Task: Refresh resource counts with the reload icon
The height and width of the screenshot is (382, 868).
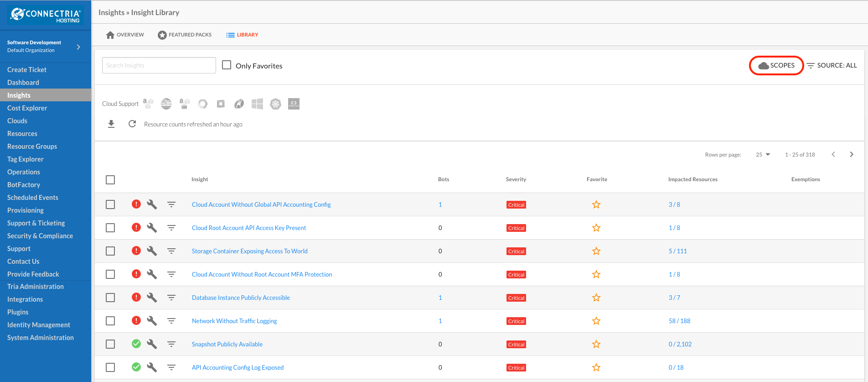Action: pos(132,124)
